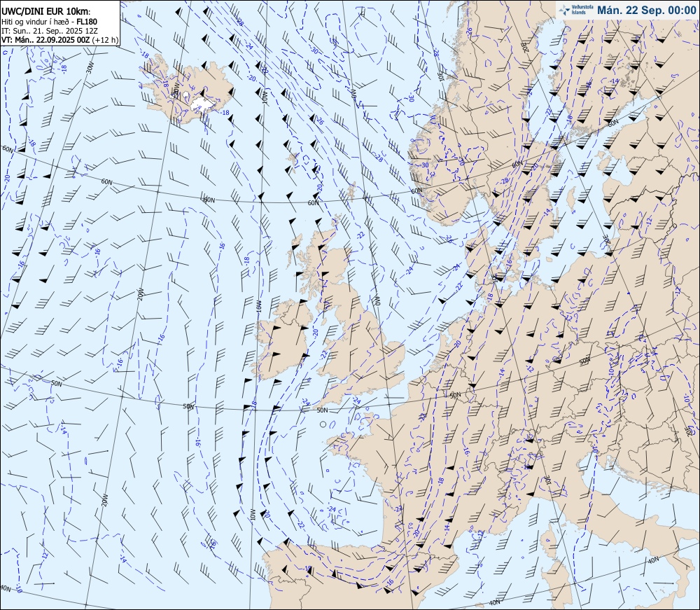Select the 'UWC/DINI EUR 10km:' title text

[45, 12]
